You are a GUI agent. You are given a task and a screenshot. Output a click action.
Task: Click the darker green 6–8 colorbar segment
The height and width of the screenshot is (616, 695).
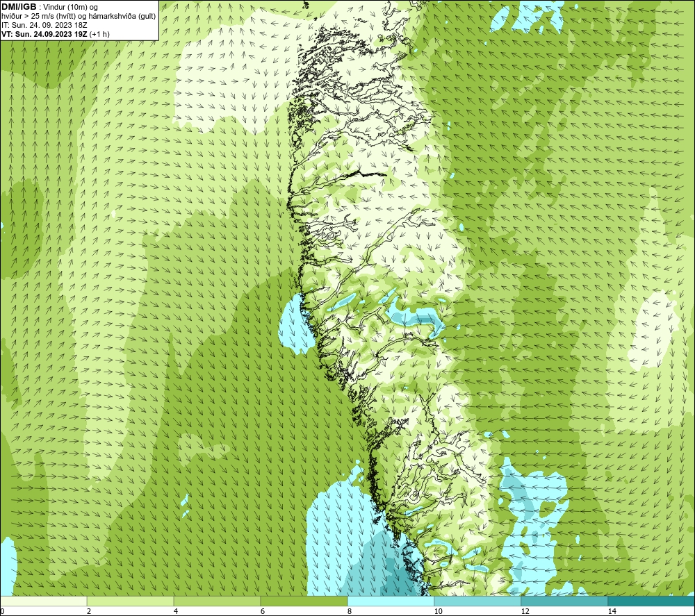tap(304, 601)
